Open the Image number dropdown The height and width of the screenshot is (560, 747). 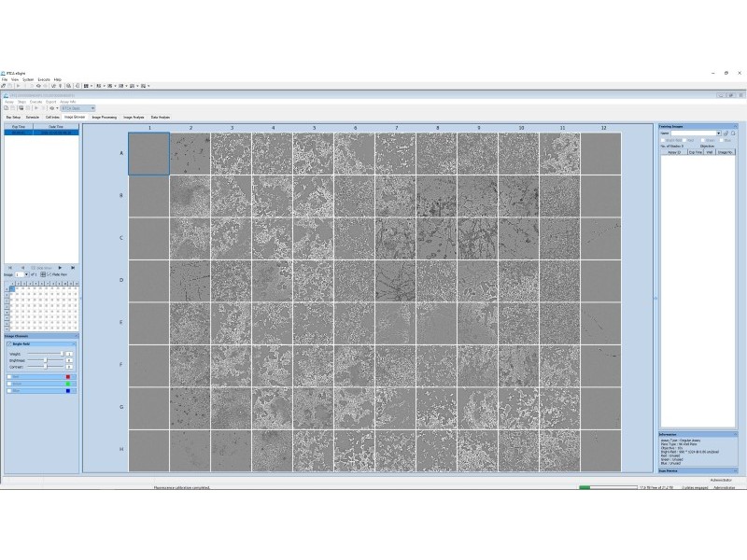click(27, 274)
